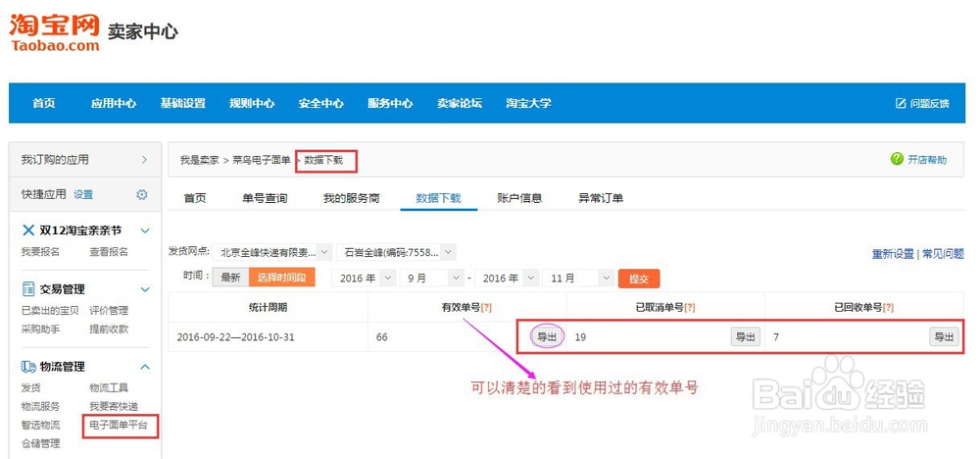Switch to the 单号查询 tab
This screenshot has height=459, width=980.
[265, 198]
